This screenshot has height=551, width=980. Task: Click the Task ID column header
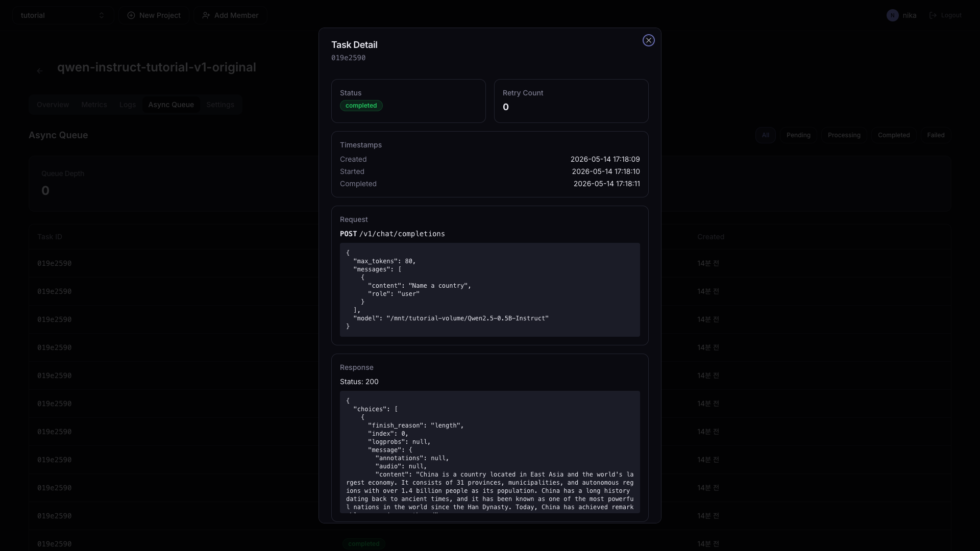50,237
